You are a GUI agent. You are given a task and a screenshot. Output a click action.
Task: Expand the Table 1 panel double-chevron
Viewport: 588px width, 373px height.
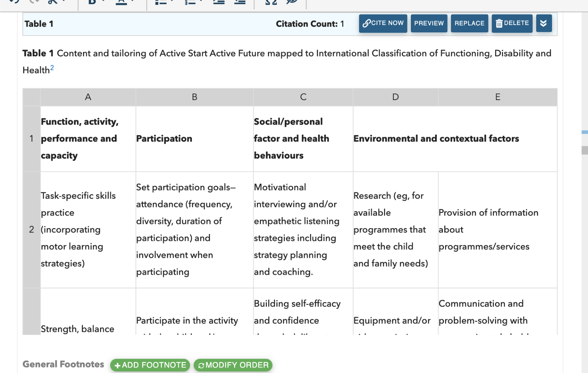pyautogui.click(x=544, y=23)
